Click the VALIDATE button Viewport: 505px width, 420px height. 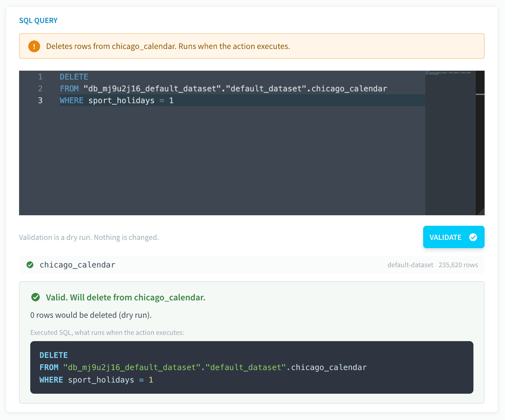click(x=453, y=237)
